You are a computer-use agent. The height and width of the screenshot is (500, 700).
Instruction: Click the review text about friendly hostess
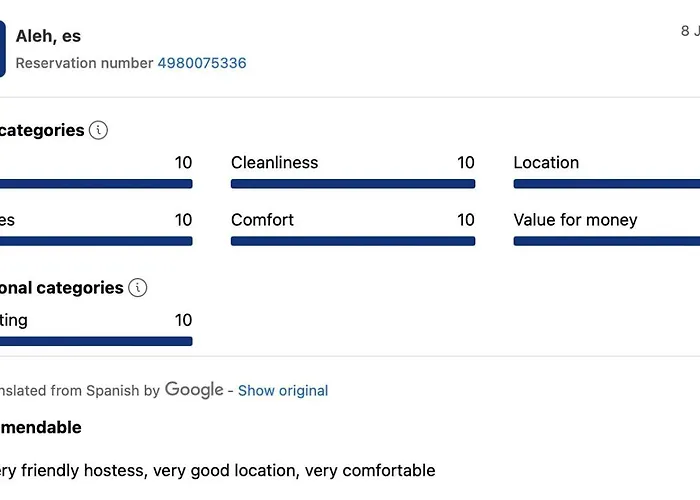point(218,470)
